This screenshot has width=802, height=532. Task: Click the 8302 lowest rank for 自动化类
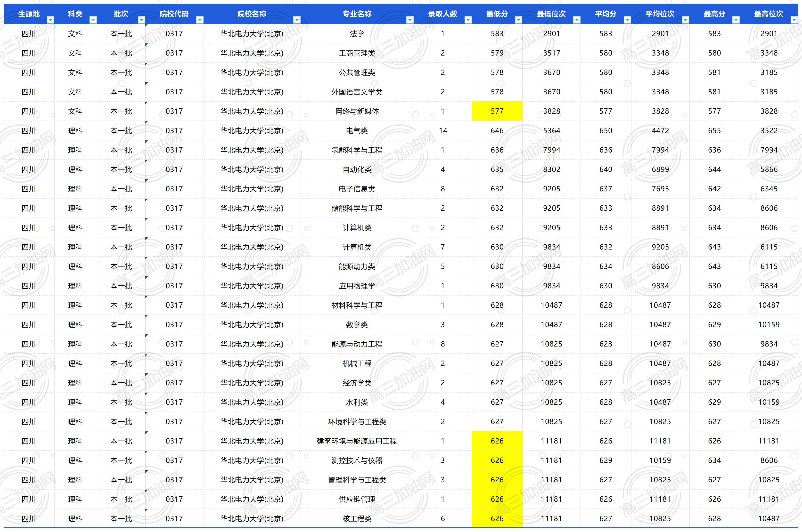[551, 169]
